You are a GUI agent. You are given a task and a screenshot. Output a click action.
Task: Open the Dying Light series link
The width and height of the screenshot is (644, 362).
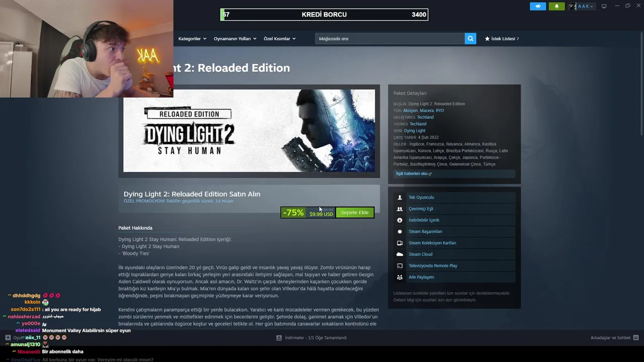coord(415,131)
